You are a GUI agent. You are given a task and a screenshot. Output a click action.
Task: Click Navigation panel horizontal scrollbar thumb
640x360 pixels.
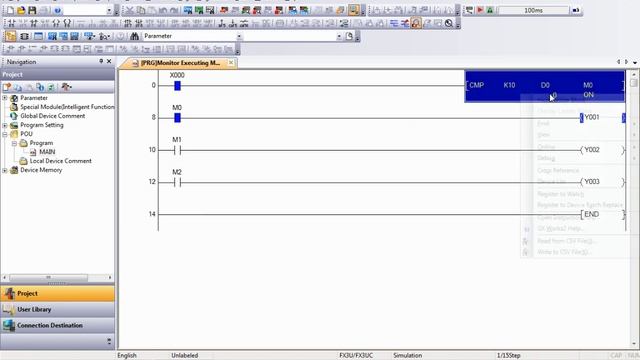49,278
